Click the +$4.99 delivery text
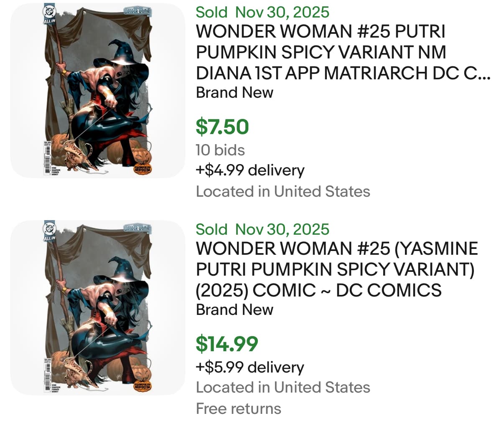 pyautogui.click(x=250, y=170)
